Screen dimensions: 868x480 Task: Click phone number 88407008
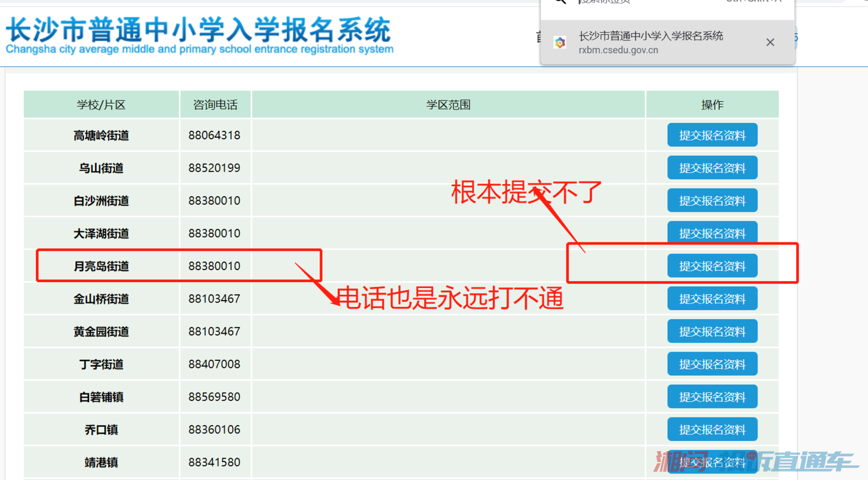click(x=214, y=364)
